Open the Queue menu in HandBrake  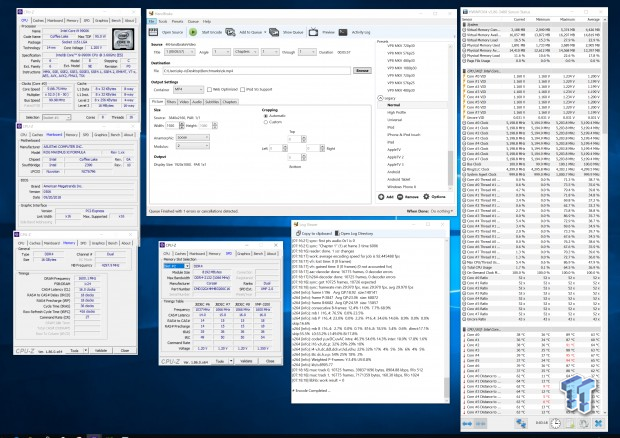click(x=193, y=21)
